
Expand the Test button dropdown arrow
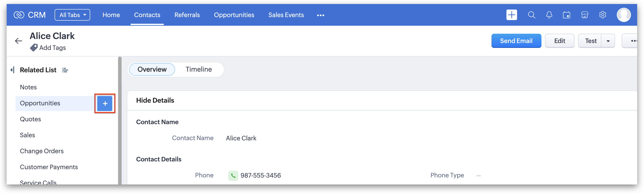(608, 41)
